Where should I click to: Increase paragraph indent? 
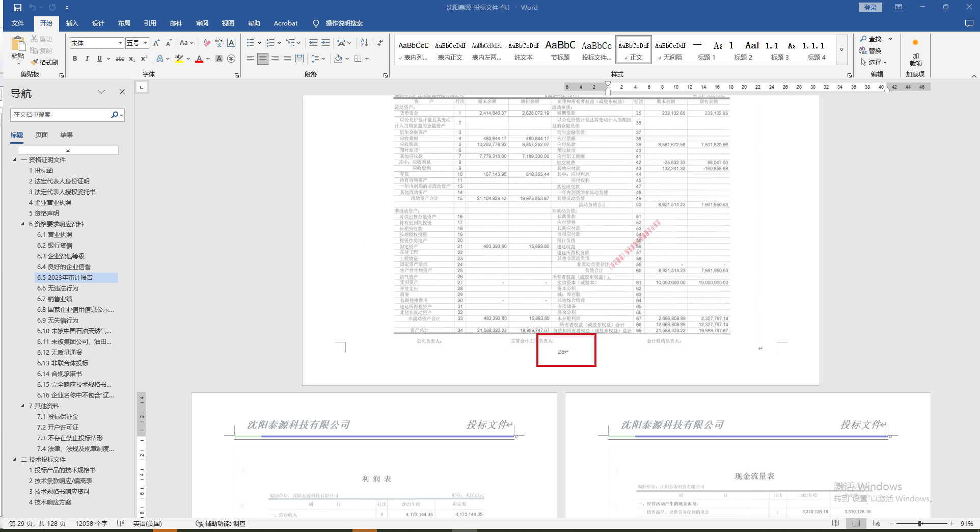point(325,43)
